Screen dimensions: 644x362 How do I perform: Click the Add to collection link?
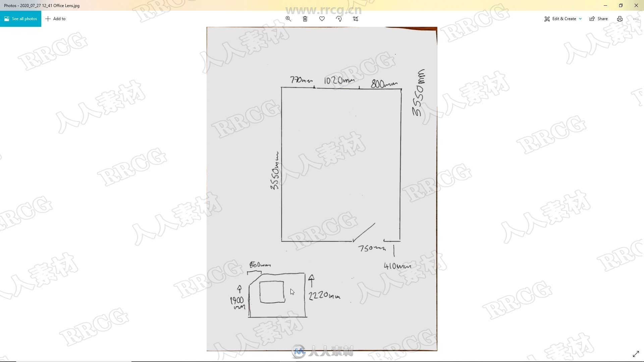pyautogui.click(x=56, y=18)
